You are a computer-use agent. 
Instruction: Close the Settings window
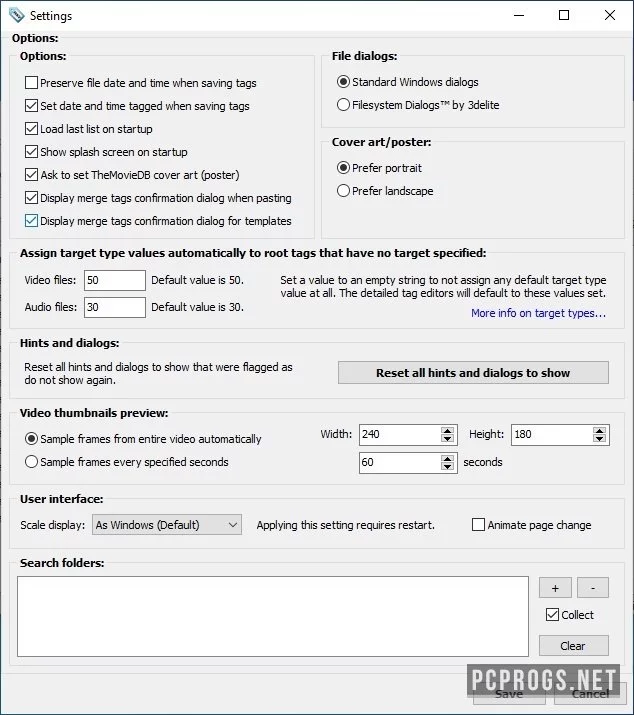coord(610,15)
